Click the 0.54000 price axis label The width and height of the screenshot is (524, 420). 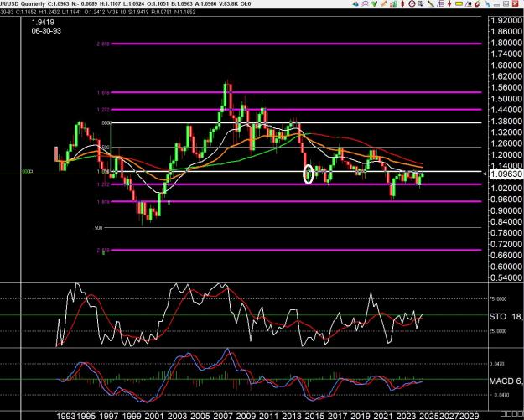click(x=506, y=278)
